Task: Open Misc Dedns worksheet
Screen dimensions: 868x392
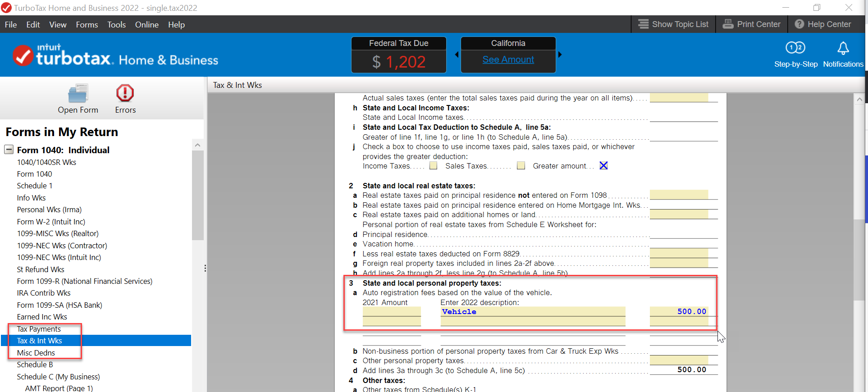Action: [36, 353]
